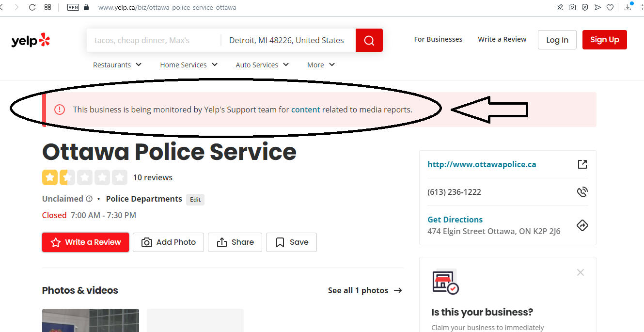Click the Add Photo button

click(x=169, y=242)
